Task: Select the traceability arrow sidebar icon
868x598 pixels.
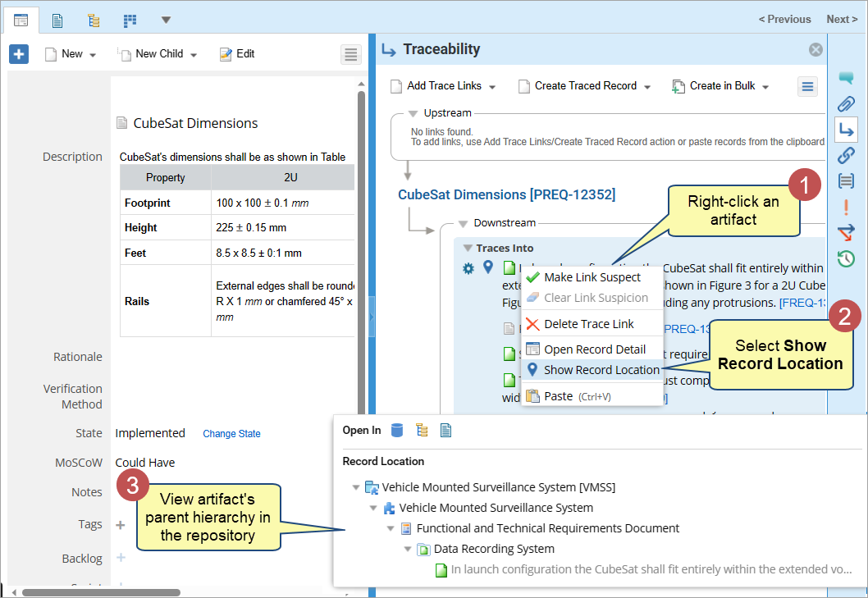Action: 846,130
